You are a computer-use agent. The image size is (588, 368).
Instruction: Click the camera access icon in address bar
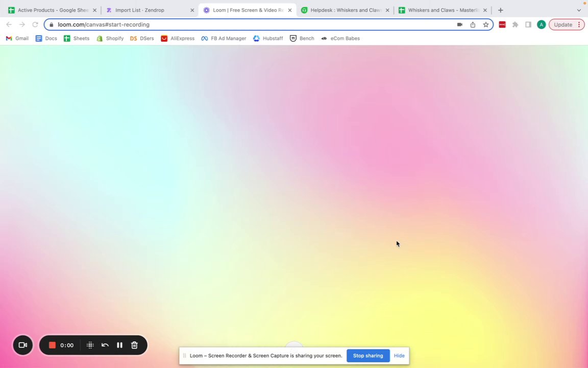pos(459,25)
